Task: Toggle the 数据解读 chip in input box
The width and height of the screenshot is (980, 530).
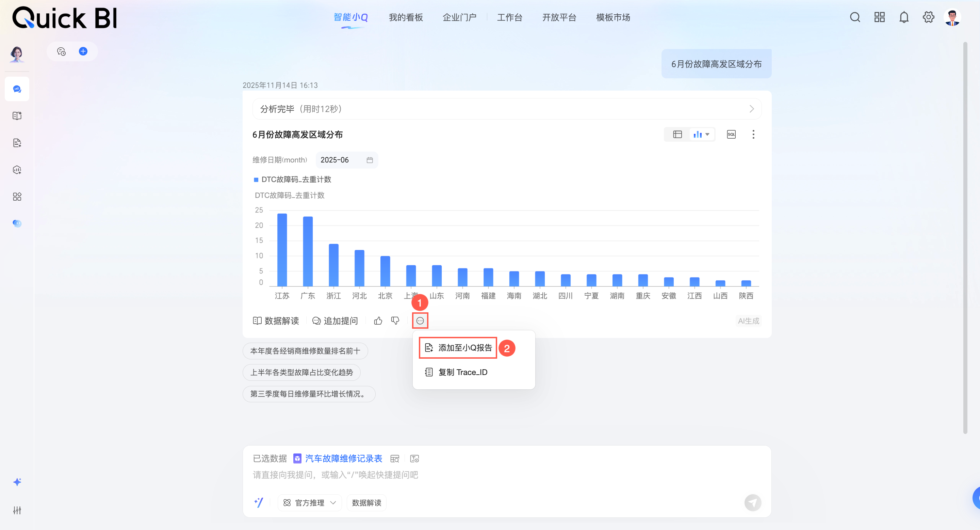Action: click(x=366, y=503)
